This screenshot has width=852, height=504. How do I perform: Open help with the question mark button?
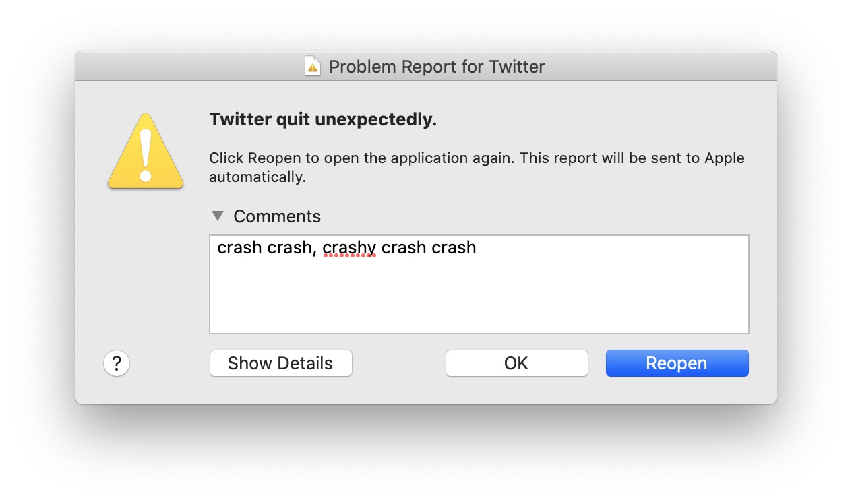click(117, 364)
